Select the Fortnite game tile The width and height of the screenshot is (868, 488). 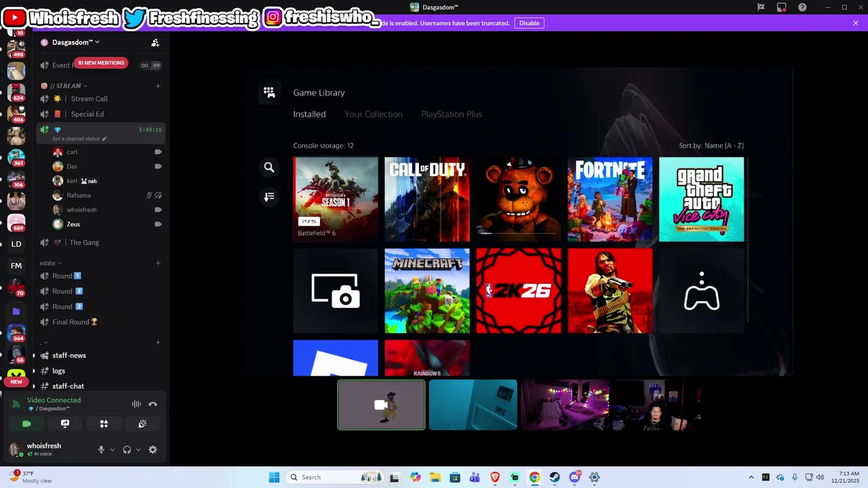[x=610, y=199]
